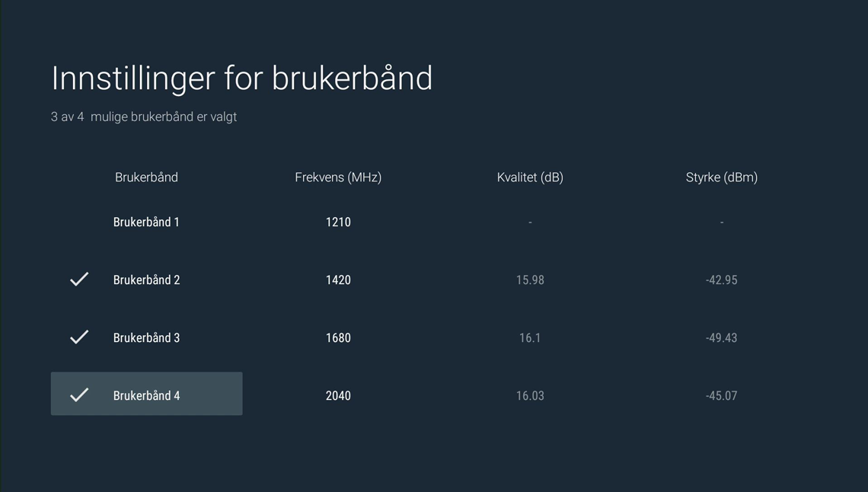Viewport: 868px width, 492px height.
Task: Select the Brukerbånd 3 list entry
Action: (x=146, y=337)
